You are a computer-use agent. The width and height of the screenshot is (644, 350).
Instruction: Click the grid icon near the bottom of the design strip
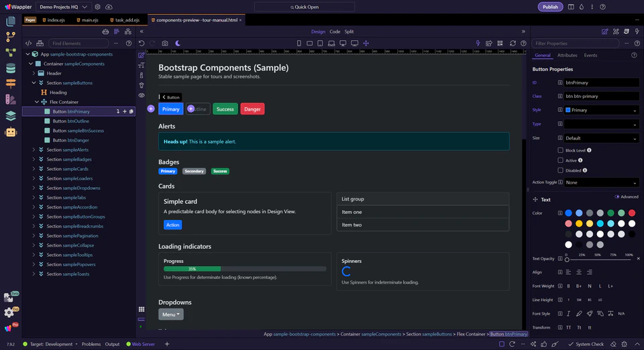point(142,309)
